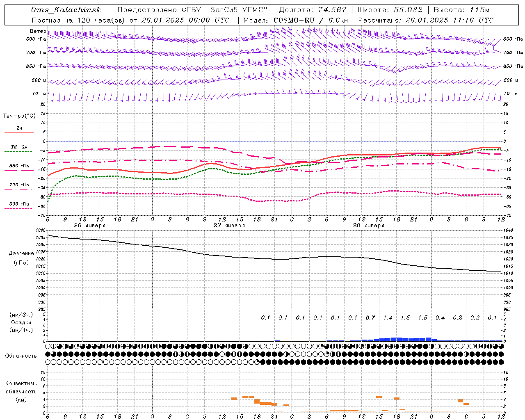Click the 27 января date label

[x=229, y=226]
